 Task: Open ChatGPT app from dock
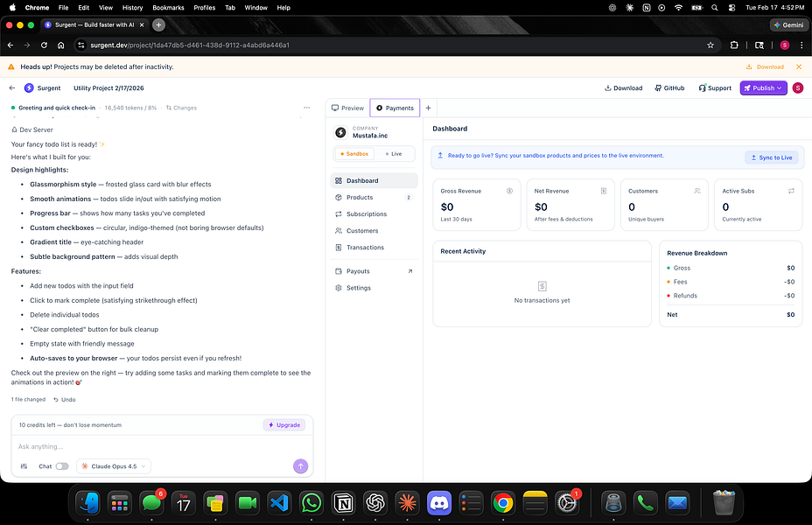[x=375, y=503]
